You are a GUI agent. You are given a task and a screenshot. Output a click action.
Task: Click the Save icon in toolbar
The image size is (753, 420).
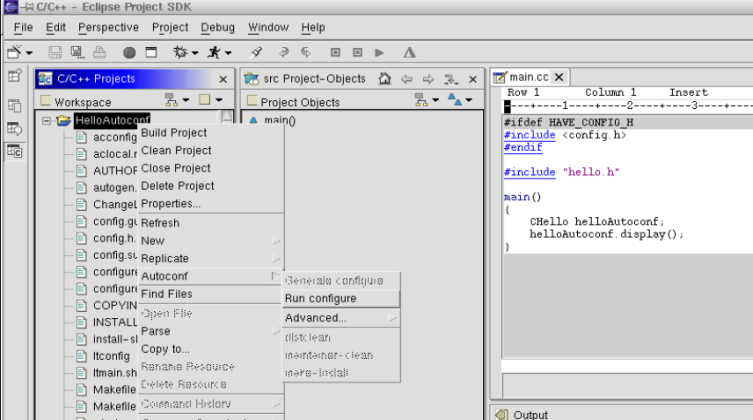click(55, 52)
